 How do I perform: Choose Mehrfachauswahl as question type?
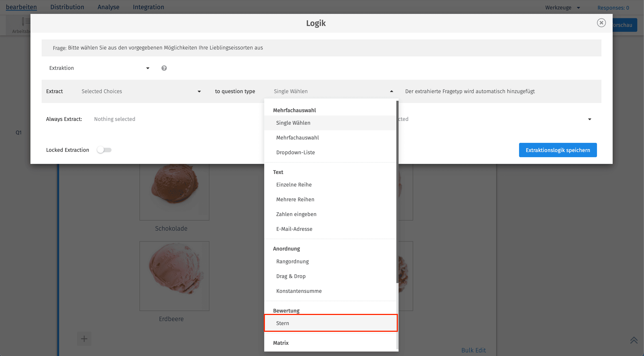pos(298,137)
